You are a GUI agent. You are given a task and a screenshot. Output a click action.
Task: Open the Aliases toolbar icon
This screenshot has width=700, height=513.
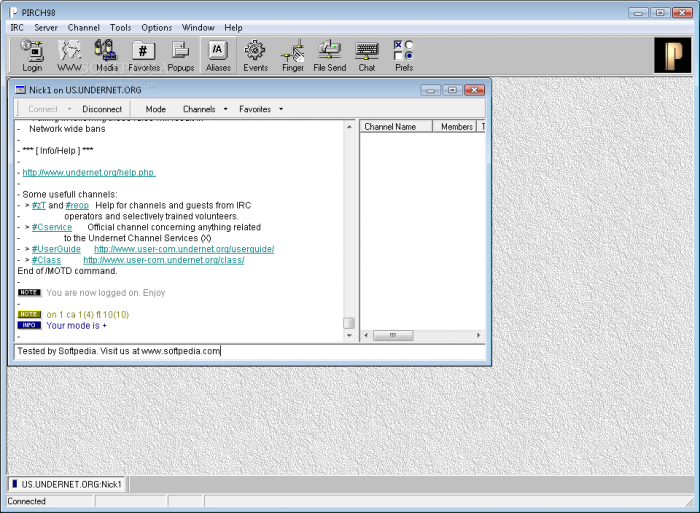click(218, 56)
